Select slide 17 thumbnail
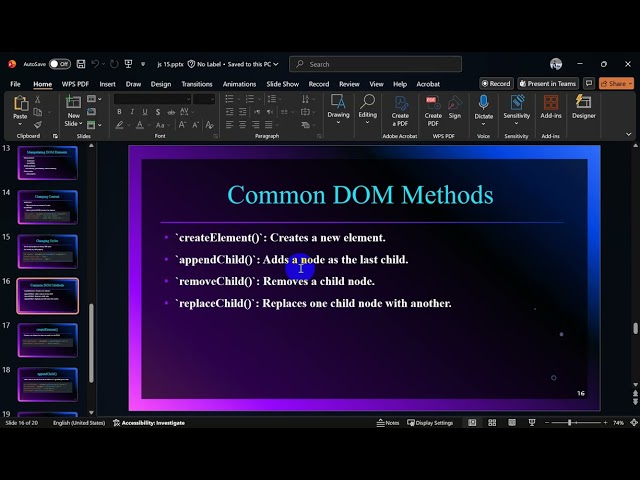This screenshot has height=480, width=640. coord(47,340)
